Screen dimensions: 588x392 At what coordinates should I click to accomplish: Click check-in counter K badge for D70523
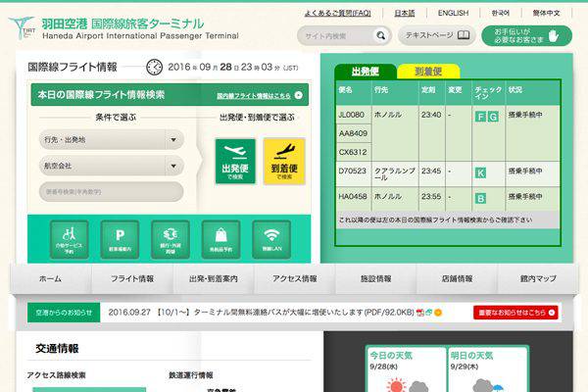coord(480,172)
